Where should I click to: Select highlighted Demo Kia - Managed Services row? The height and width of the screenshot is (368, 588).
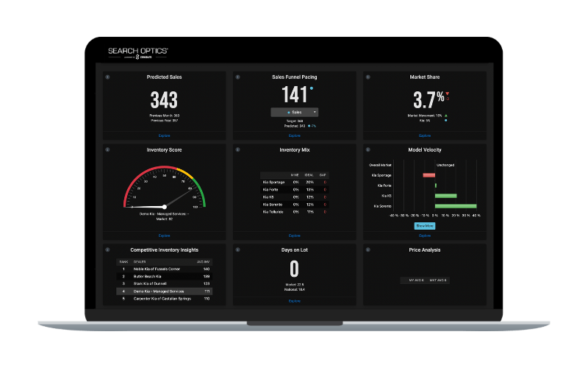(164, 291)
